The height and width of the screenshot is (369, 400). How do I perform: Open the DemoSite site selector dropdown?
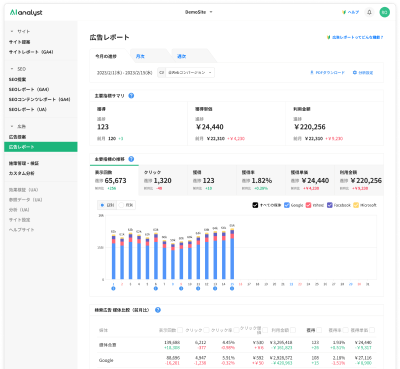click(199, 12)
